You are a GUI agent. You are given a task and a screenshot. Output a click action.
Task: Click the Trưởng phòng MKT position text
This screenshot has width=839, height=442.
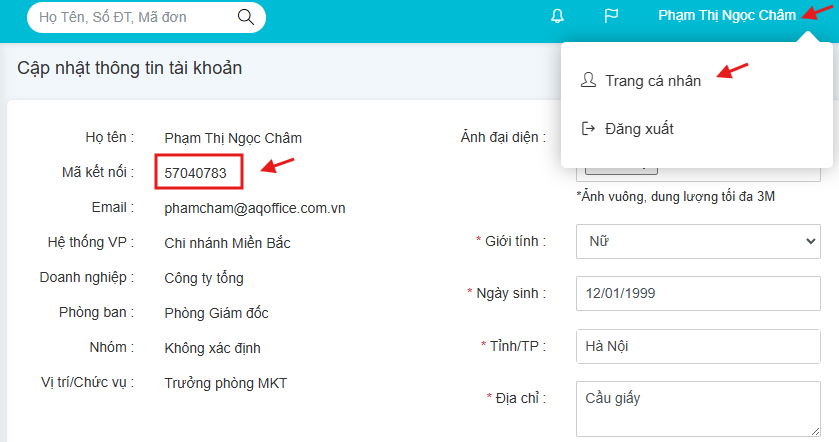coord(226,382)
